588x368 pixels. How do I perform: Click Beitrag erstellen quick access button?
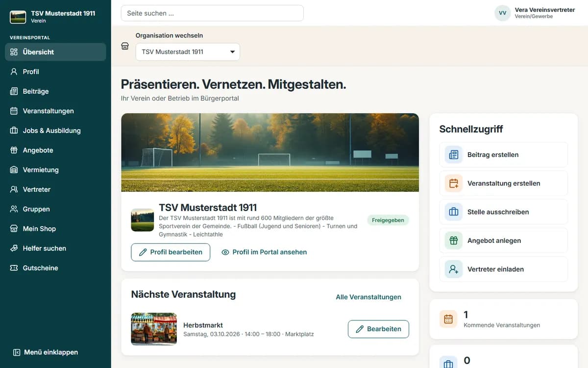pyautogui.click(x=504, y=155)
